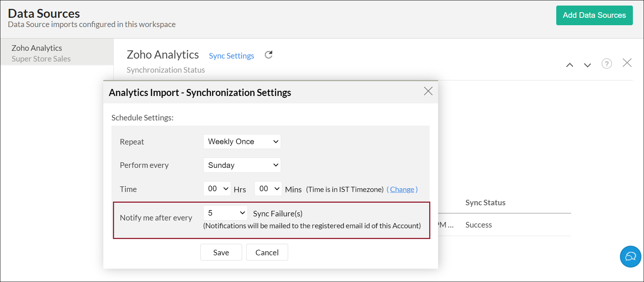Click the Change timezone link
Viewport: 644px width, 282px height.
402,189
